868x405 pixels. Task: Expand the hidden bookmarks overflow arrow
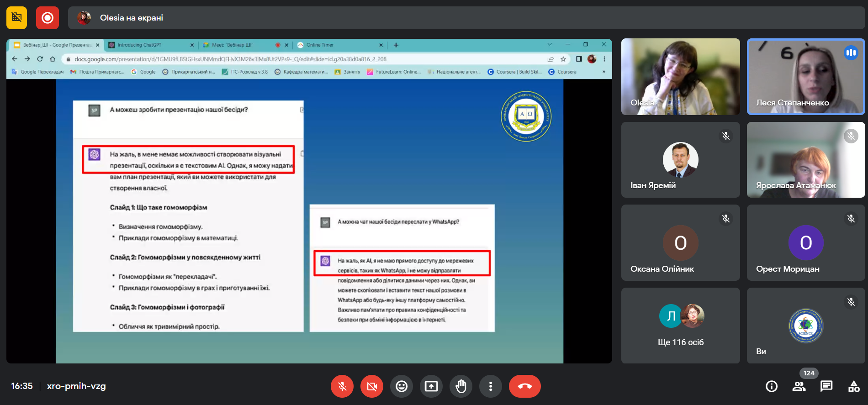click(x=603, y=72)
